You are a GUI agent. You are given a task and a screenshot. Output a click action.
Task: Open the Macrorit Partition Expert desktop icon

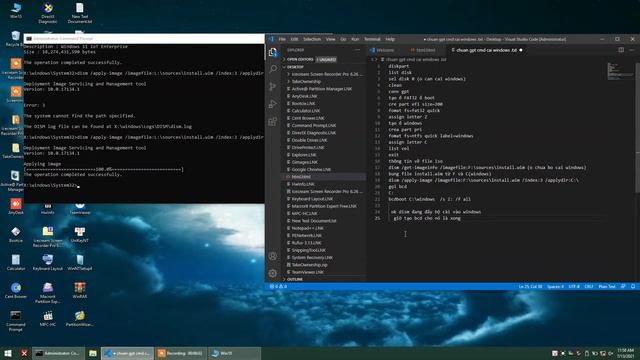48,293
